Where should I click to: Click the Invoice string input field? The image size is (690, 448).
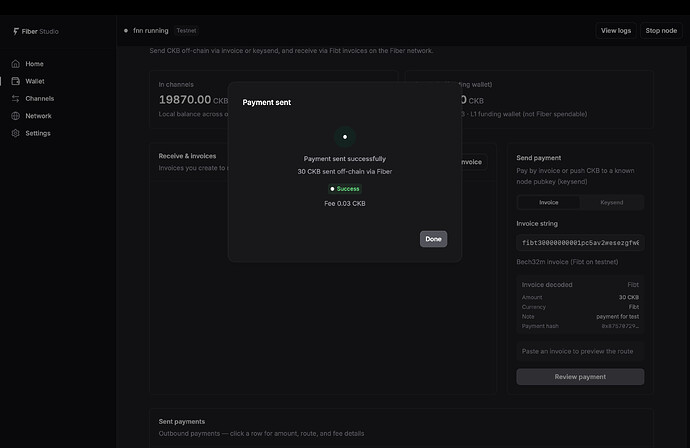click(580, 243)
